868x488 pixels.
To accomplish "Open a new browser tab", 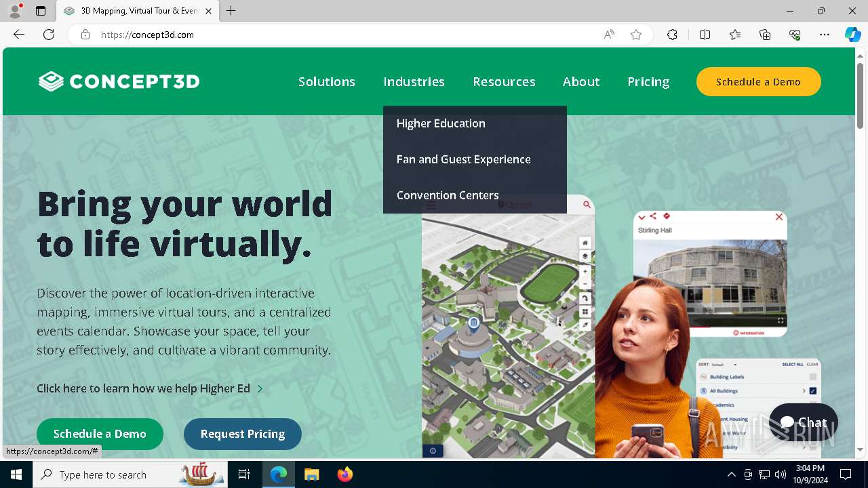I will pyautogui.click(x=231, y=11).
